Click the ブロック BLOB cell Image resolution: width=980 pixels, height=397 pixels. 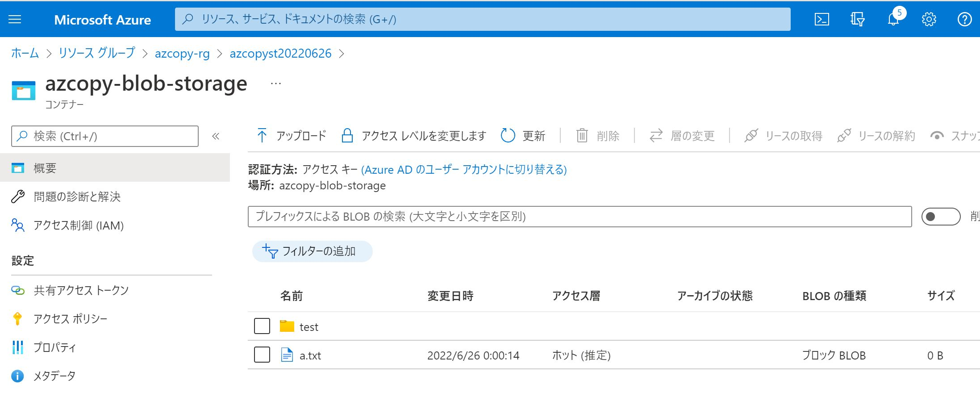point(834,355)
